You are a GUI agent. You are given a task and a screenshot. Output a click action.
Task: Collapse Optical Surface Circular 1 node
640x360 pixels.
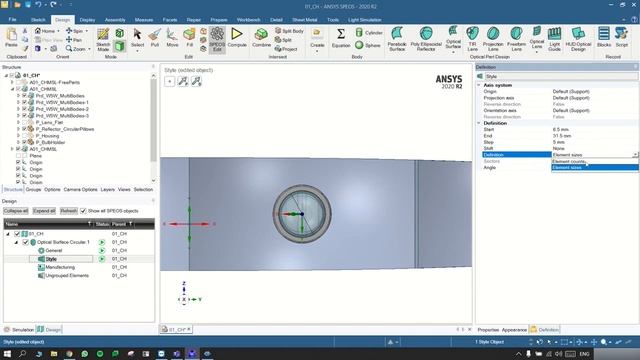16,242
